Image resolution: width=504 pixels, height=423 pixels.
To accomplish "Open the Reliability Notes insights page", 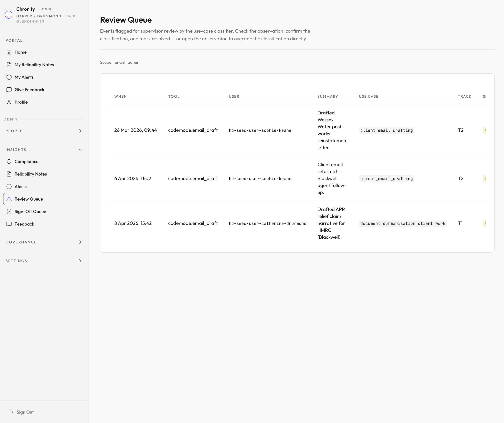I will pos(31,174).
